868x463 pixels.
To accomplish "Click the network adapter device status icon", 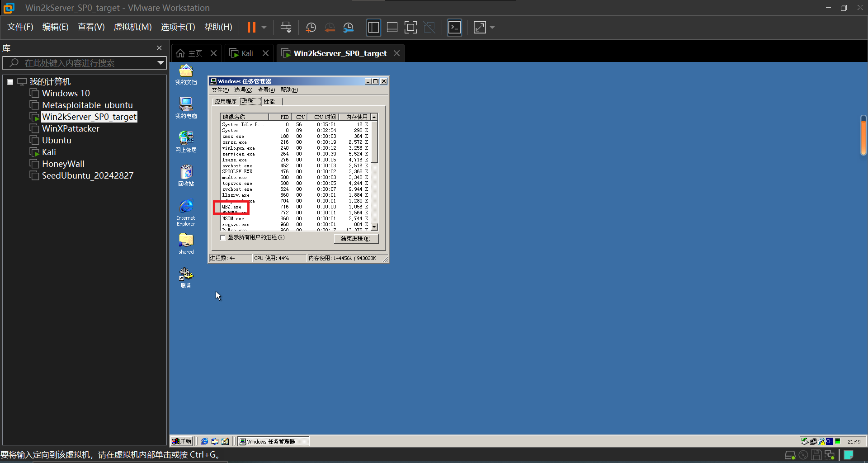I will pyautogui.click(x=830, y=455).
